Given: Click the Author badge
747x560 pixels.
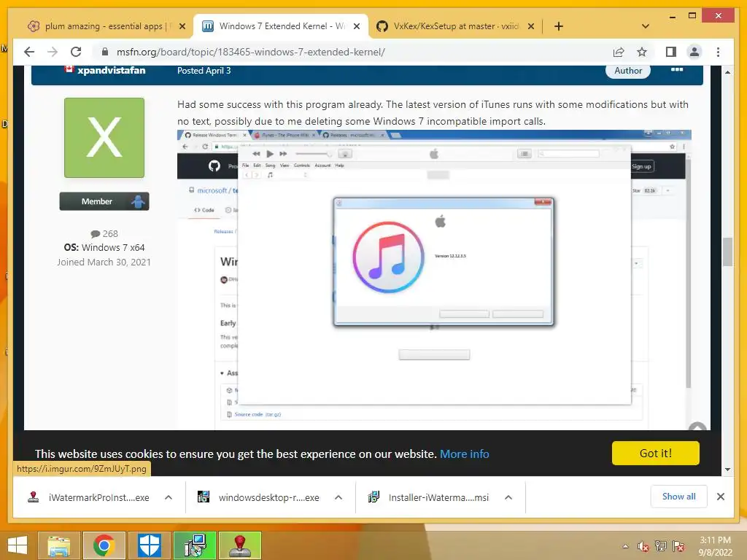Looking at the screenshot, I should (x=628, y=71).
